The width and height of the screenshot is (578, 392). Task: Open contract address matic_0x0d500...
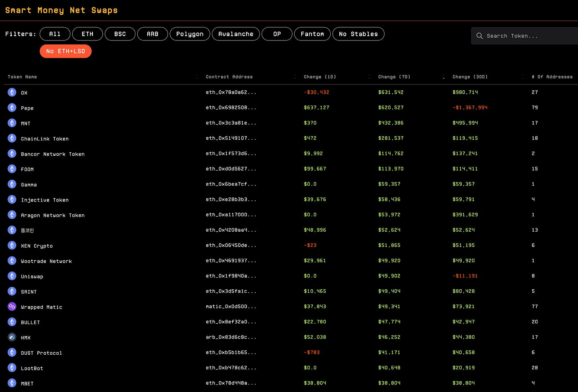click(x=231, y=307)
